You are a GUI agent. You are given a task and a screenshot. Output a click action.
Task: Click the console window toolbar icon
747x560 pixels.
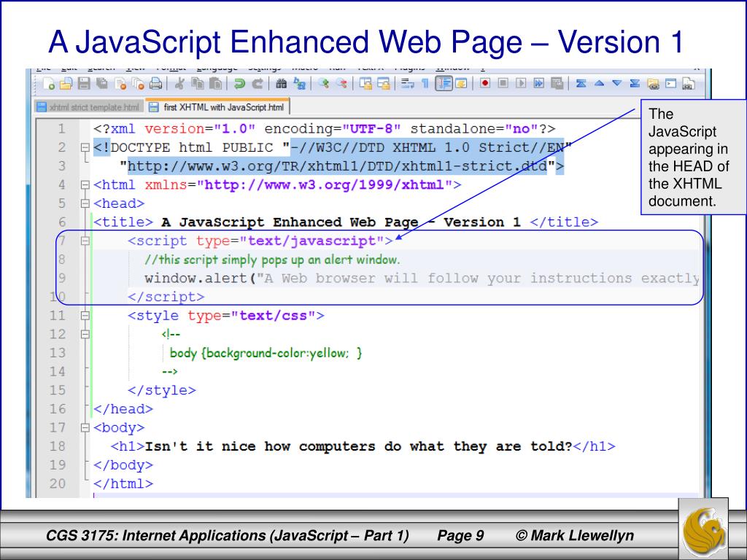tap(671, 84)
